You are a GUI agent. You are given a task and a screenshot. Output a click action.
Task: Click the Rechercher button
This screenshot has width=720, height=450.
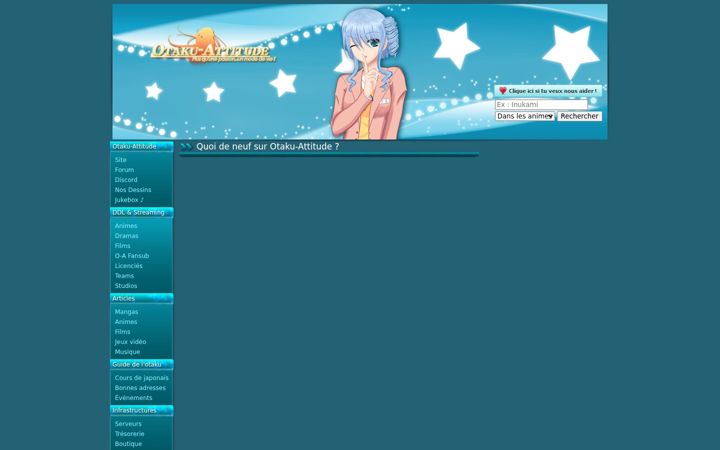(x=579, y=116)
